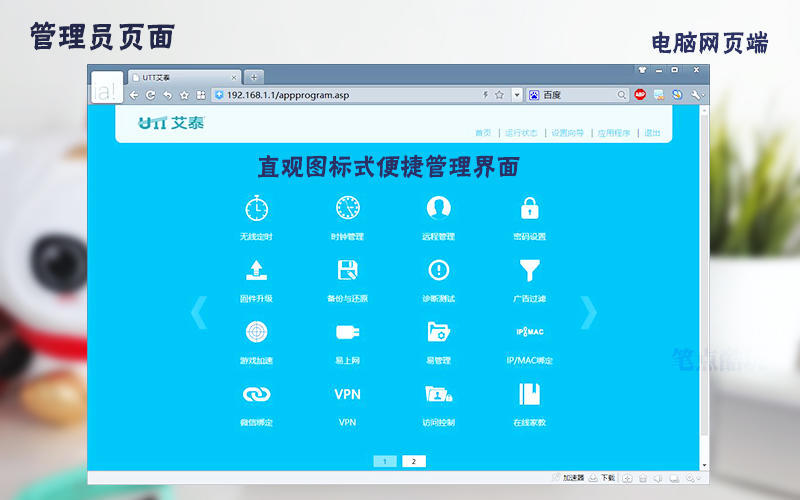Open 备份与还原 backup and restore icon
Viewport: 800px width, 500px height.
347,270
